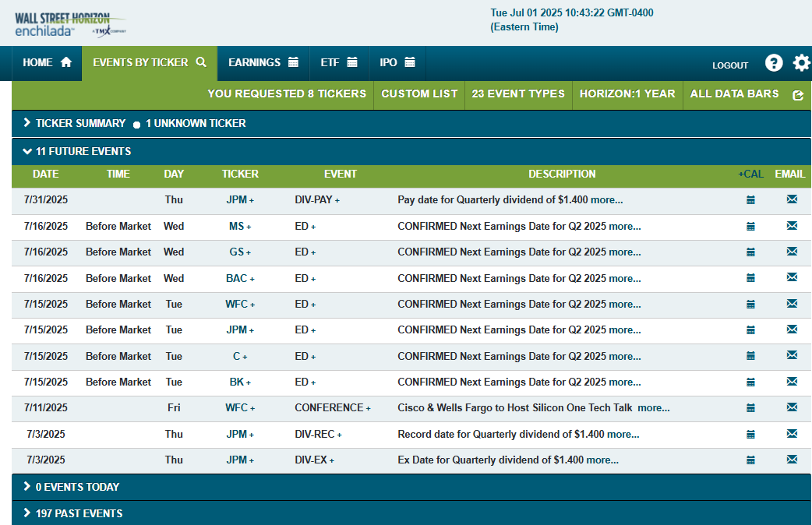Image resolution: width=812 pixels, height=525 pixels.
Task: Open the Custom List option
Action: click(x=419, y=93)
